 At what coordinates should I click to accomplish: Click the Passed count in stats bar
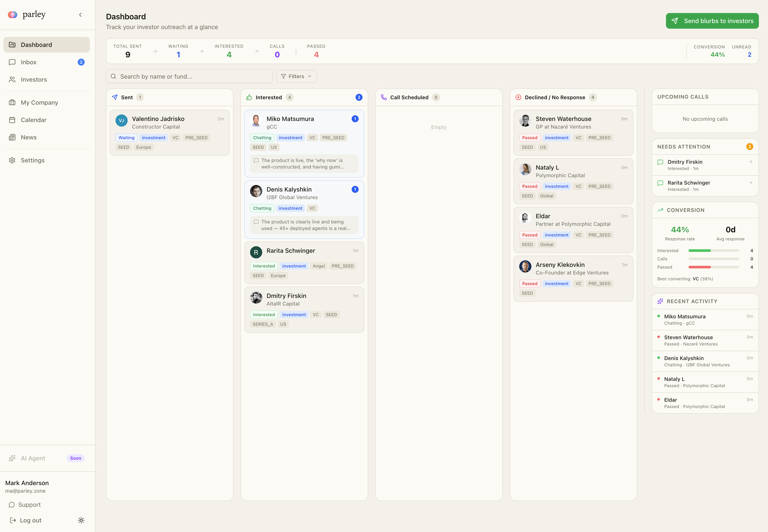click(316, 55)
